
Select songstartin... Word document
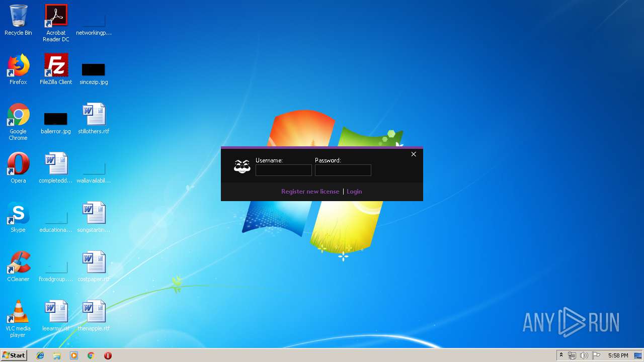tap(94, 218)
